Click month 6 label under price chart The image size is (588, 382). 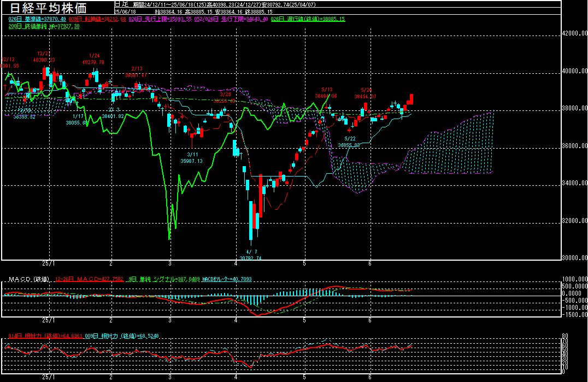[x=370, y=263]
